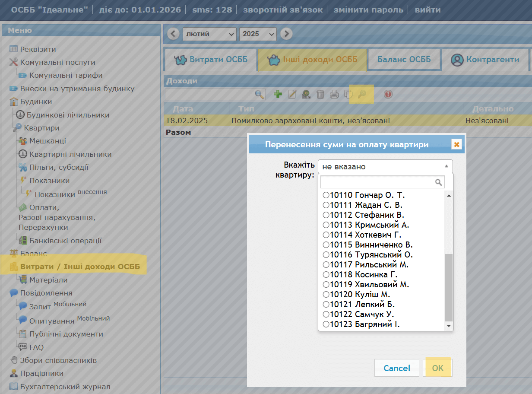Open Комунальні послуги menu item
This screenshot has width=532, height=394.
point(57,62)
